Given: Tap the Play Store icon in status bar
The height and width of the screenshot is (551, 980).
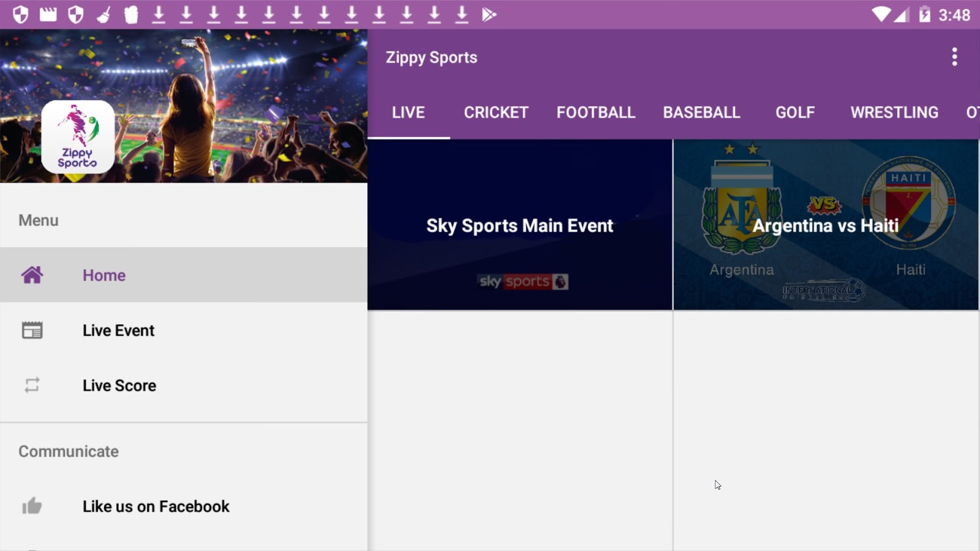Looking at the screenshot, I should click(489, 14).
